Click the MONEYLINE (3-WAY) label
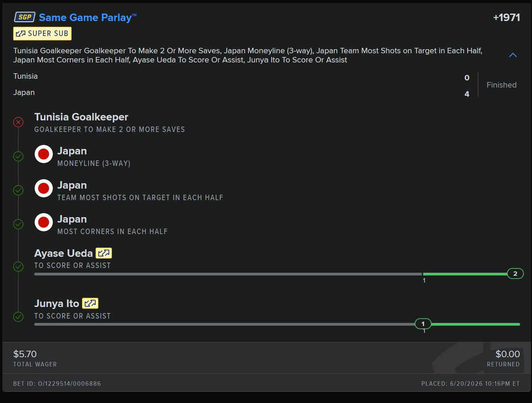532x403 pixels. coord(94,164)
